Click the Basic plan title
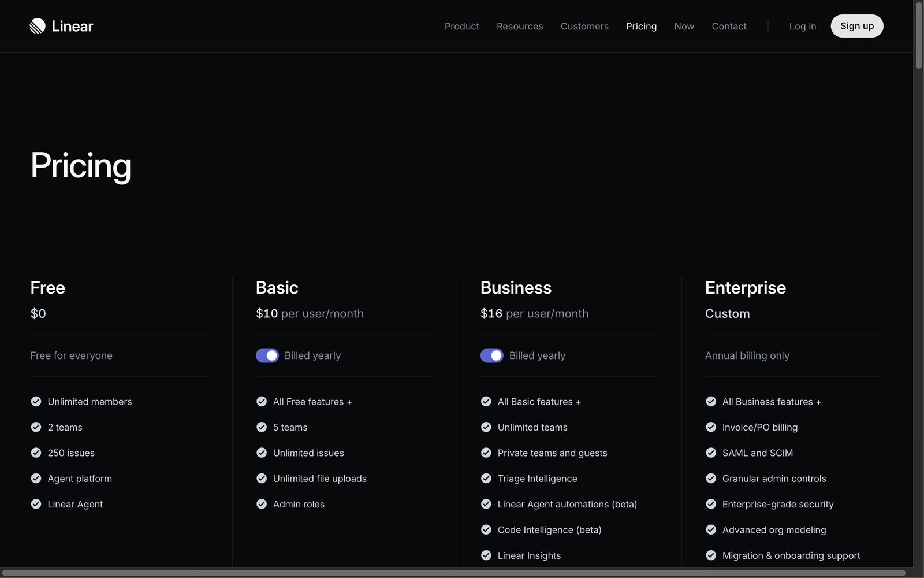 coord(277,287)
